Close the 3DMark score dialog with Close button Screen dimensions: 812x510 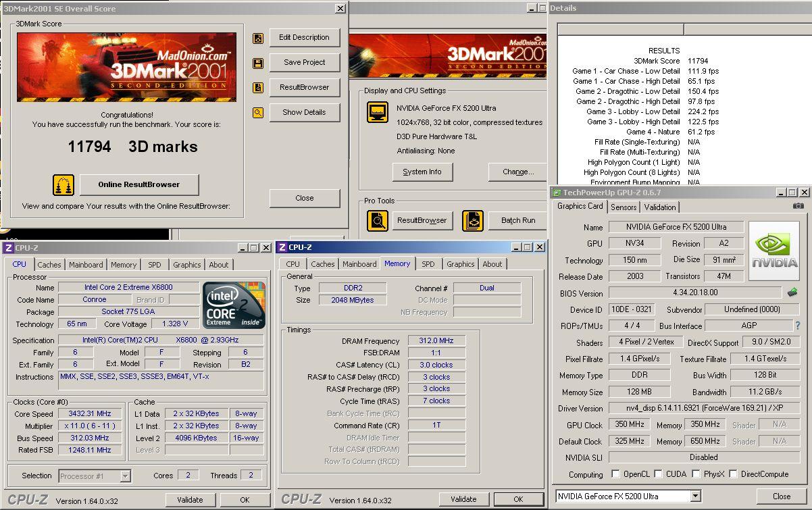pyautogui.click(x=304, y=198)
